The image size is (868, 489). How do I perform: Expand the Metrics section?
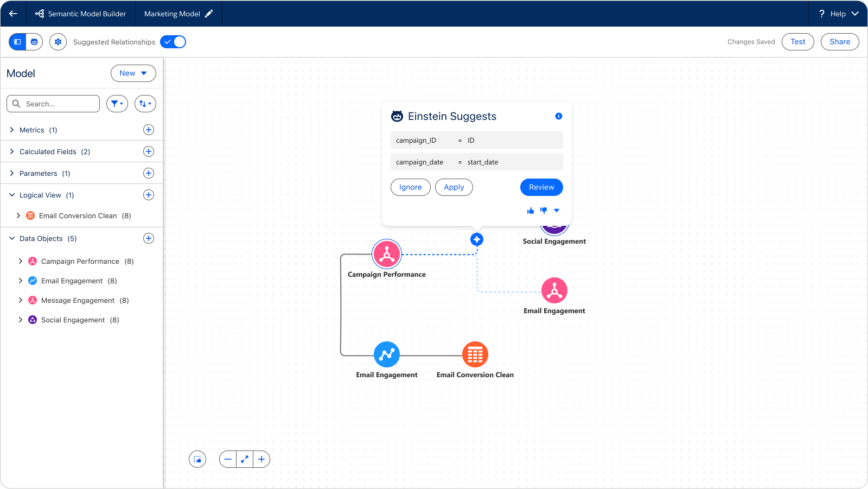click(12, 130)
